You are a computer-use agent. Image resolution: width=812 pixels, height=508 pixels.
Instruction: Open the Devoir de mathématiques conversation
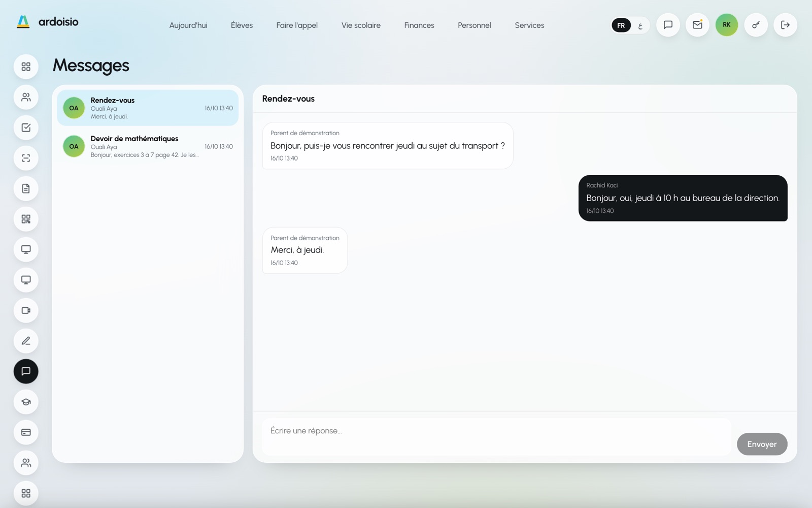click(x=148, y=146)
